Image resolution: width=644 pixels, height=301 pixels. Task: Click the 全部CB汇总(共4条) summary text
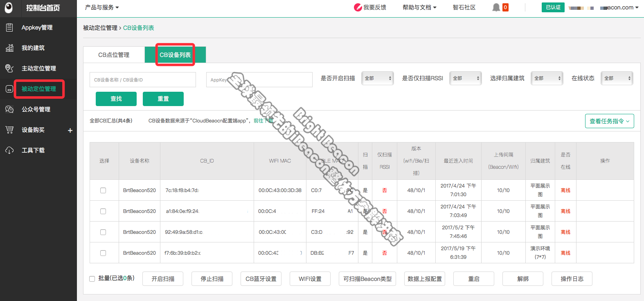[x=111, y=121]
